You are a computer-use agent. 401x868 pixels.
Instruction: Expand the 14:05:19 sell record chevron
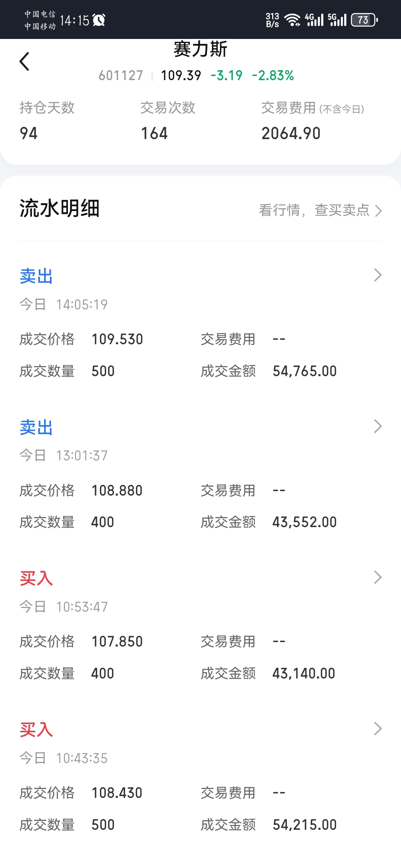pos(378,275)
